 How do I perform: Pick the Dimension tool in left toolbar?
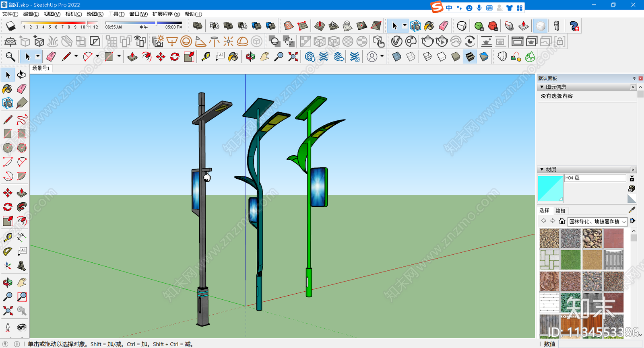22,237
